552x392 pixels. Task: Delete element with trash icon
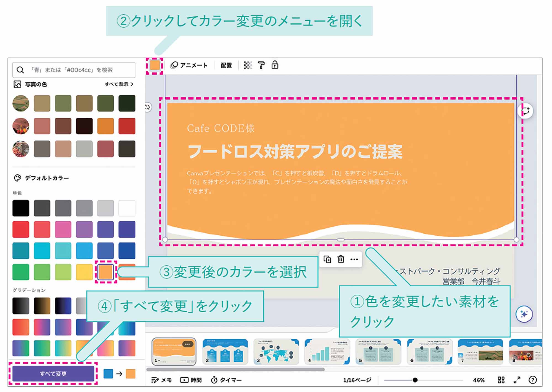click(x=341, y=259)
